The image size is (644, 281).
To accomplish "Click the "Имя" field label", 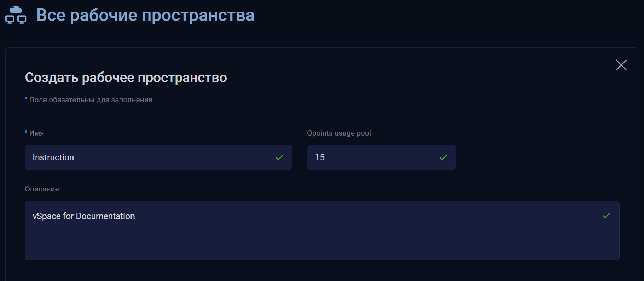I will [x=36, y=133].
